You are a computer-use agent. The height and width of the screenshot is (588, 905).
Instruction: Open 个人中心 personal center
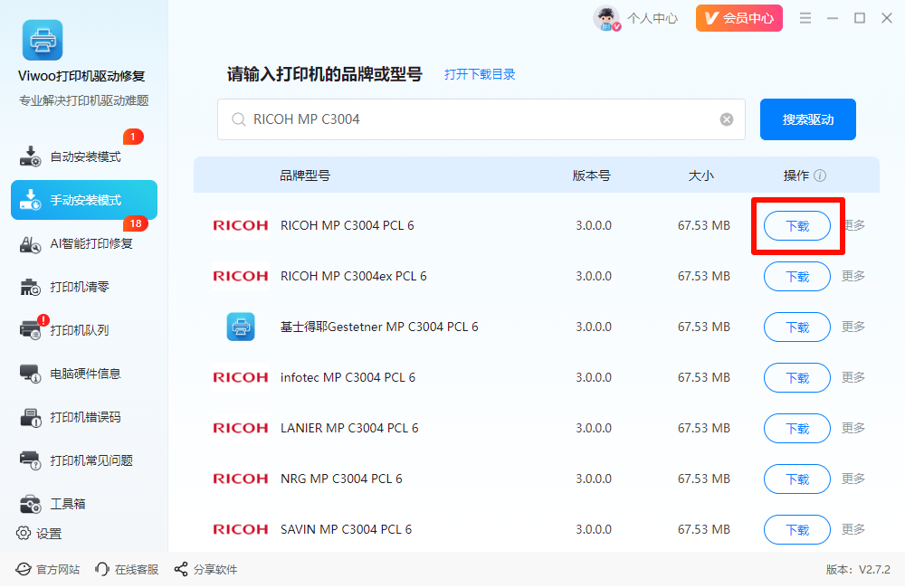click(x=653, y=18)
